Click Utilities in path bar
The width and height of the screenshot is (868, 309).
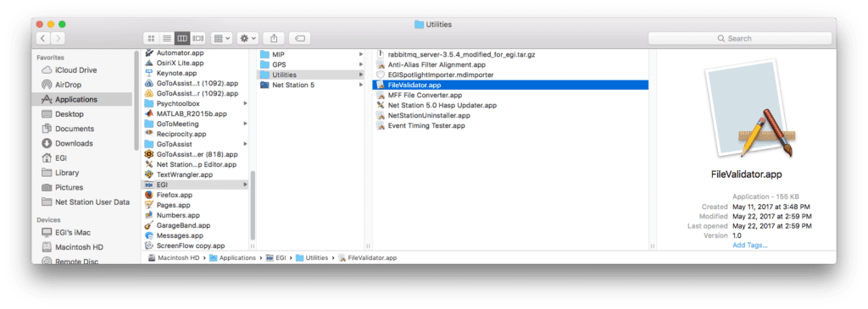(x=312, y=257)
